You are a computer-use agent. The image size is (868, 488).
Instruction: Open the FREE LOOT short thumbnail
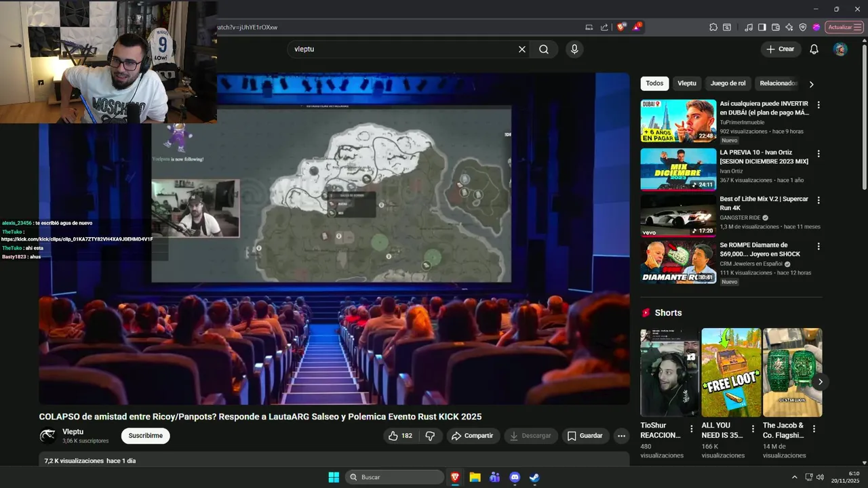731,372
